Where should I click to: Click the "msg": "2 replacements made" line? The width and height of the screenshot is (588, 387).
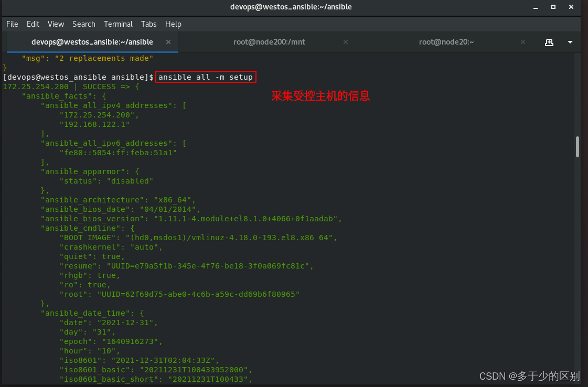88,58
